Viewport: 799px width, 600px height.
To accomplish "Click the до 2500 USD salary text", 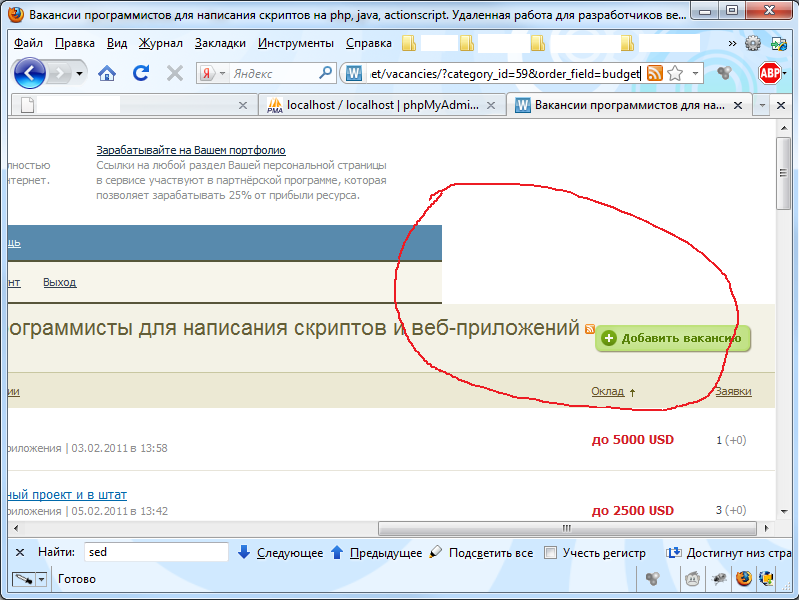I will coord(632,510).
